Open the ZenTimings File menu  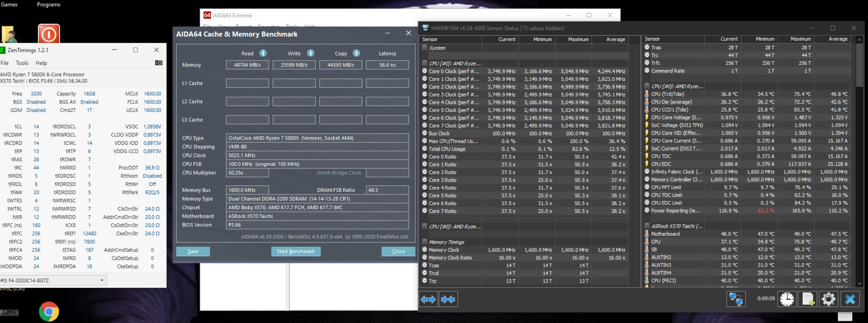(4, 63)
